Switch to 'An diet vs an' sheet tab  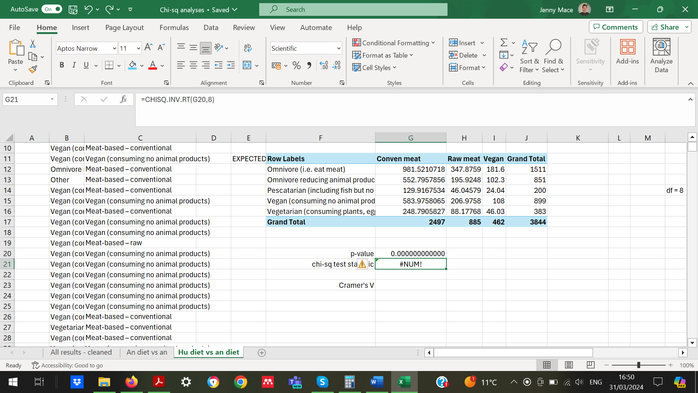(x=146, y=352)
